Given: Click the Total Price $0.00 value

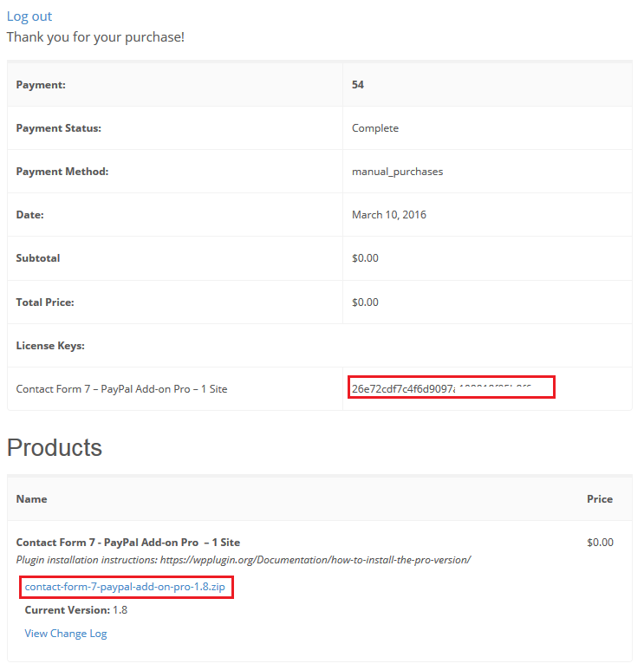Looking at the screenshot, I should point(365,302).
